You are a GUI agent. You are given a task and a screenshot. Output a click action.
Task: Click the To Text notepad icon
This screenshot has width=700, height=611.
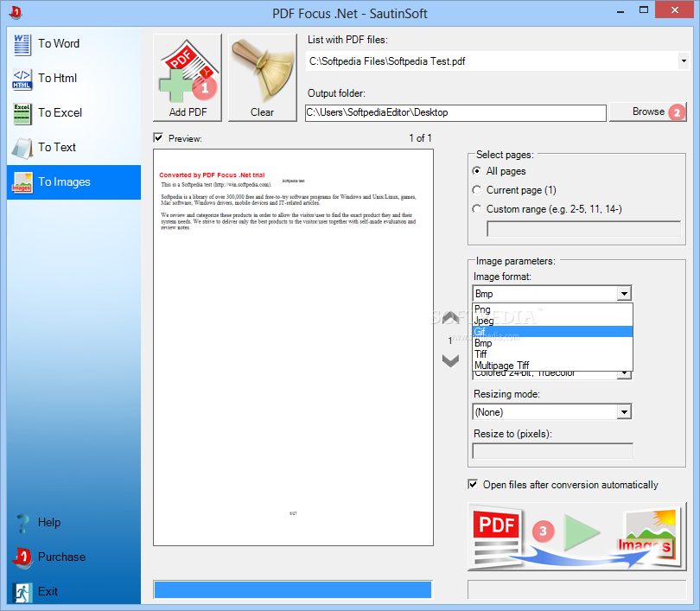coord(22,148)
